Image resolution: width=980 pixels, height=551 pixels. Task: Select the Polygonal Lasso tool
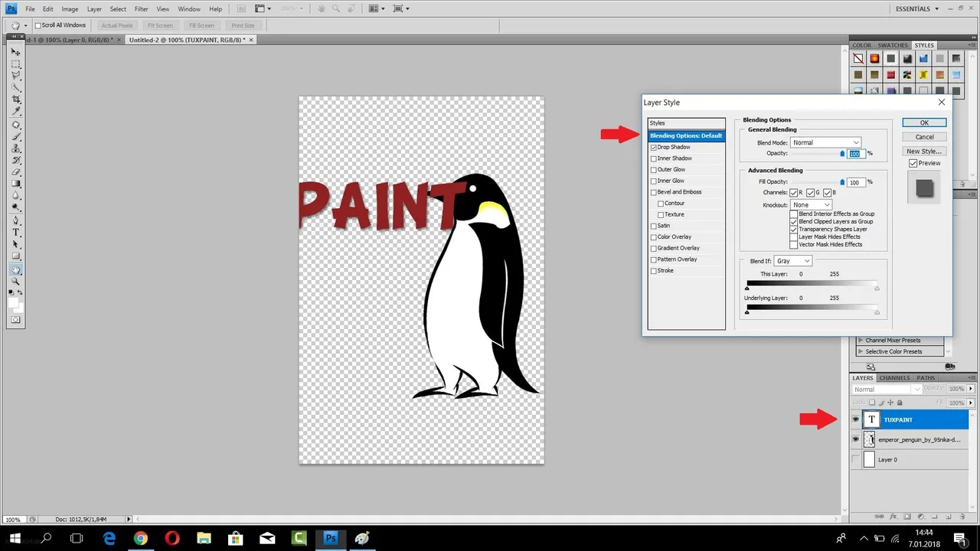tap(16, 76)
